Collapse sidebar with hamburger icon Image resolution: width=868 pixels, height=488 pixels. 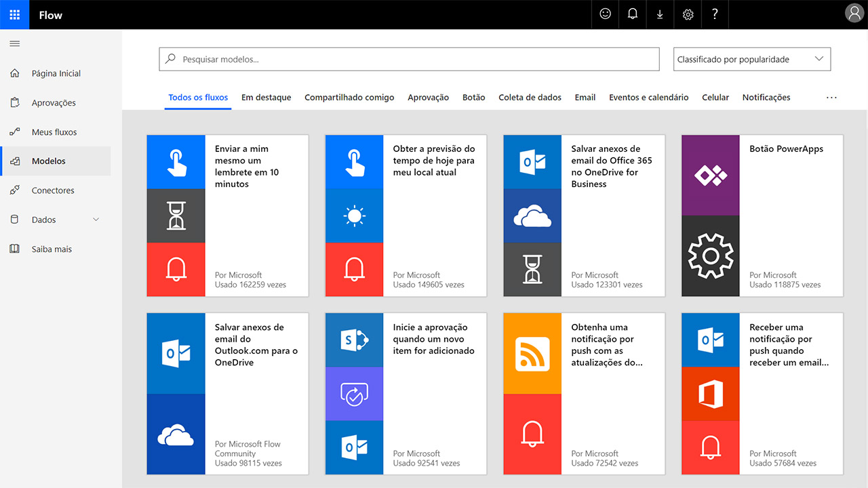point(14,43)
